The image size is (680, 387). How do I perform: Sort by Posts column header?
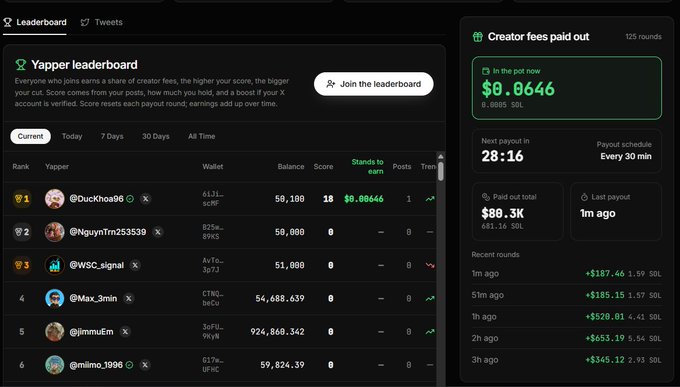[x=402, y=167]
